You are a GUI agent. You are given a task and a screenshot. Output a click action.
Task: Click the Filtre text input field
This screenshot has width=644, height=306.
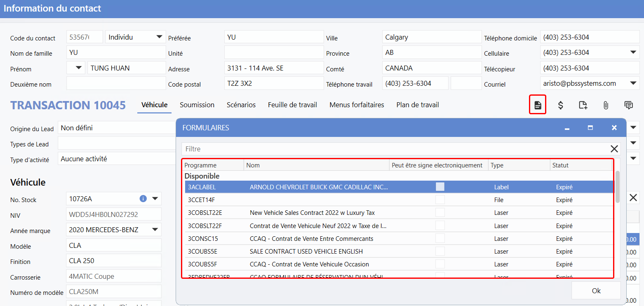click(x=392, y=149)
